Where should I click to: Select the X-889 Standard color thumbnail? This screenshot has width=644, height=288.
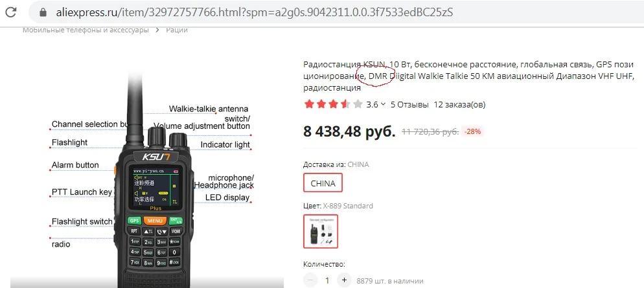point(320,232)
